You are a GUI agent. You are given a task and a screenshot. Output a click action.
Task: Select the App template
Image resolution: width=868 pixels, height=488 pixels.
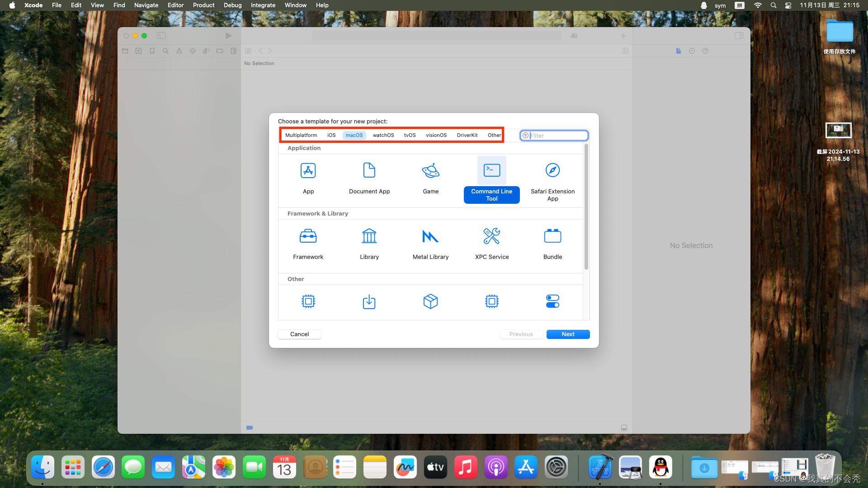pyautogui.click(x=308, y=179)
